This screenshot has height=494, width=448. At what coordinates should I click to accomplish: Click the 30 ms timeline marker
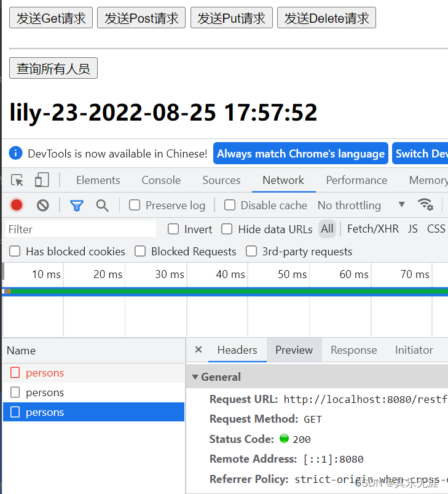(x=169, y=274)
